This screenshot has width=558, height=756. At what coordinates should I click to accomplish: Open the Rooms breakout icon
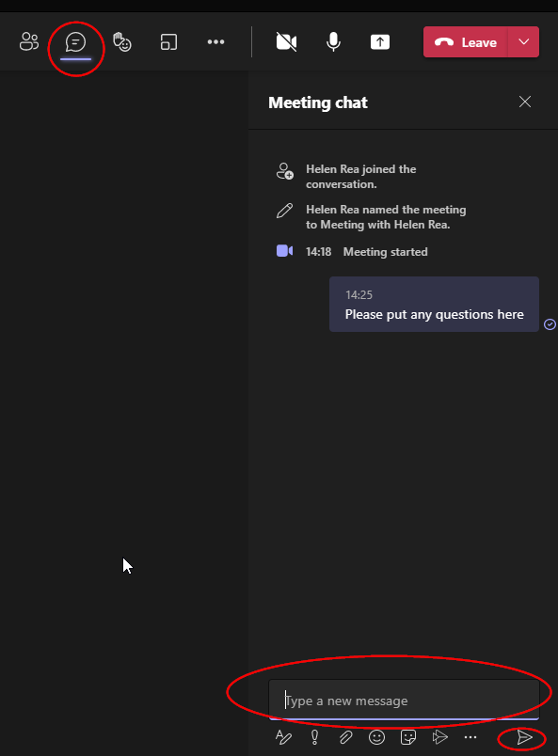168,42
